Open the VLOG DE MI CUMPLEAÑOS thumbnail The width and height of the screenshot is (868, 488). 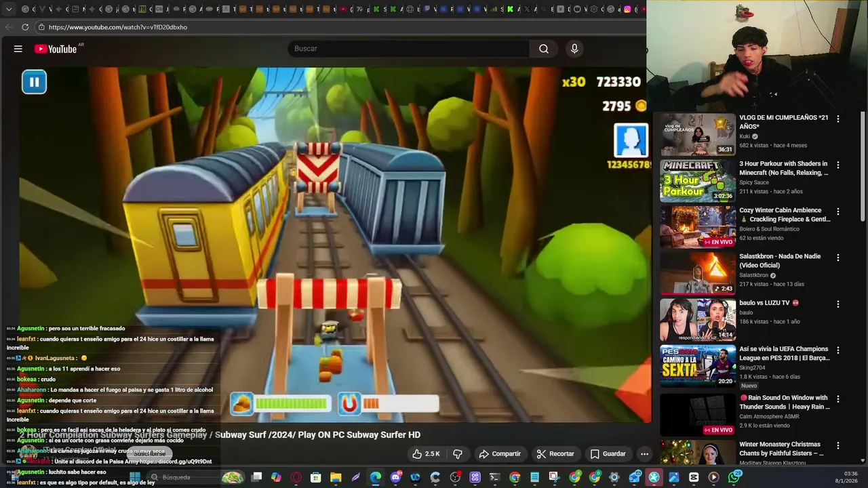click(698, 134)
